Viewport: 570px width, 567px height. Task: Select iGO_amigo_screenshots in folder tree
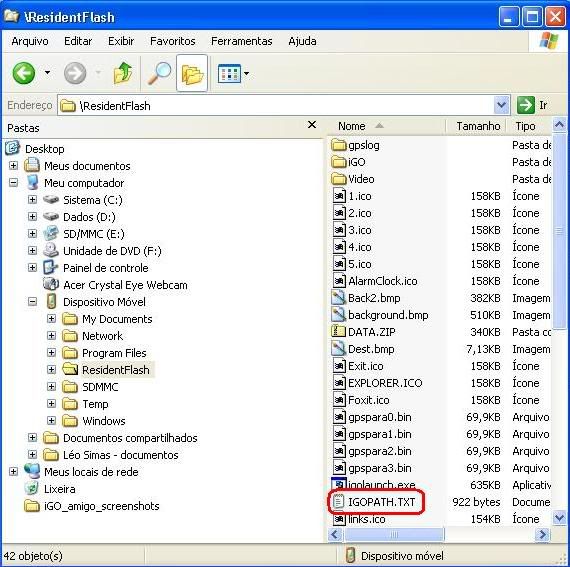tap(102, 506)
